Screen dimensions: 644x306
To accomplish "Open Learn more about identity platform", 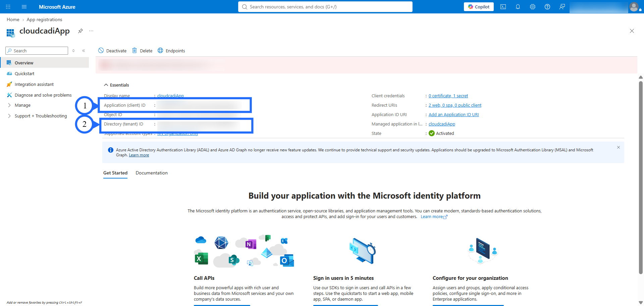I will click(x=434, y=217).
